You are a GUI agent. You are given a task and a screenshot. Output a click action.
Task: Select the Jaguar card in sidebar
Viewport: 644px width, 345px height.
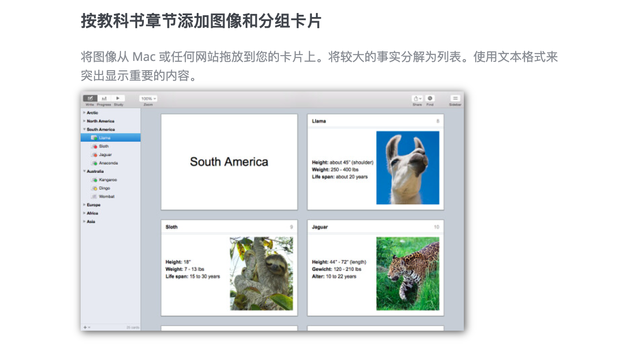click(x=111, y=155)
